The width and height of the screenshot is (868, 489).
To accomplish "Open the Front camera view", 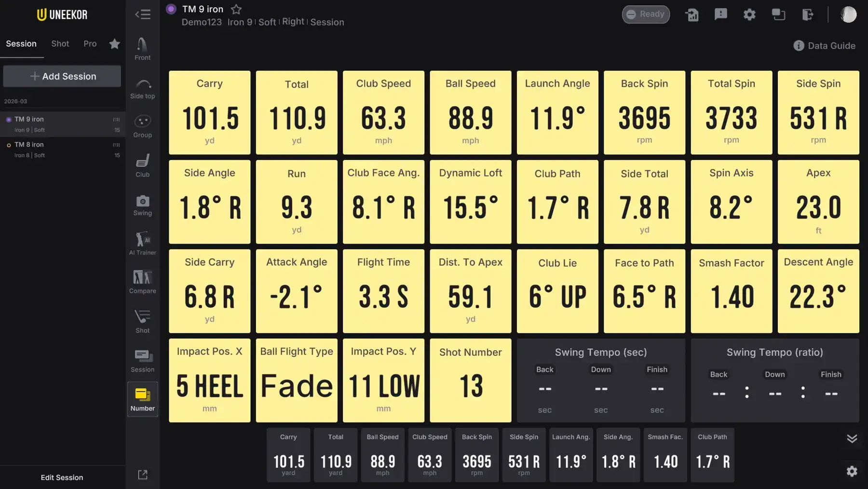I will pos(143,49).
